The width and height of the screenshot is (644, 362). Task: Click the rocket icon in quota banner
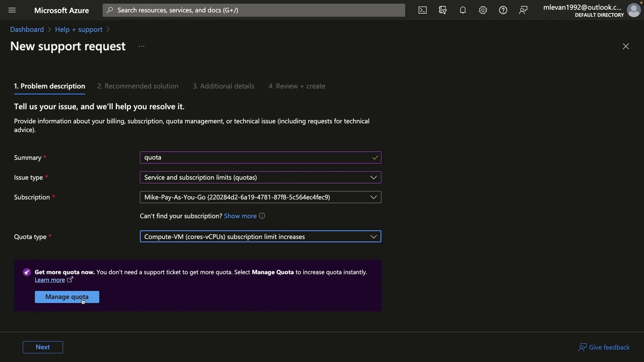coord(27,272)
